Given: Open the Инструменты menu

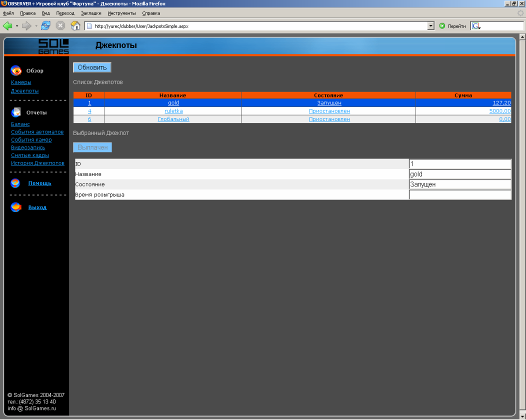Looking at the screenshot, I should pos(122,13).
